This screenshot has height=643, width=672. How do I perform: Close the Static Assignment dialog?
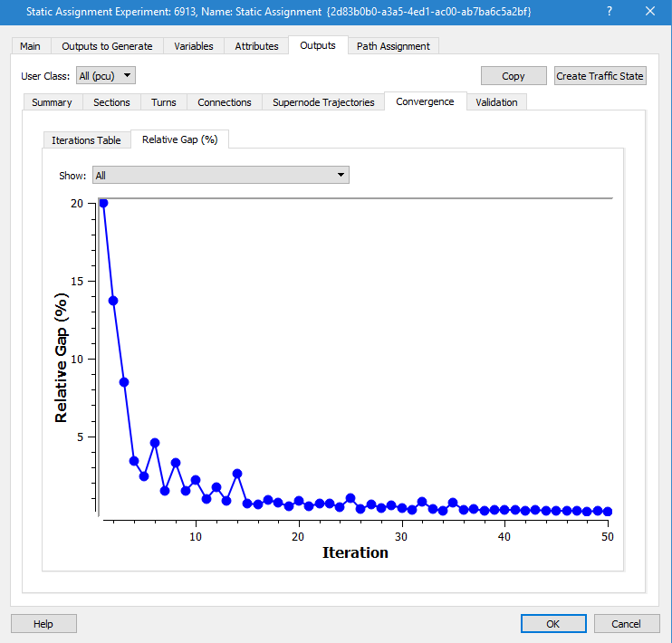pyautogui.click(x=648, y=11)
